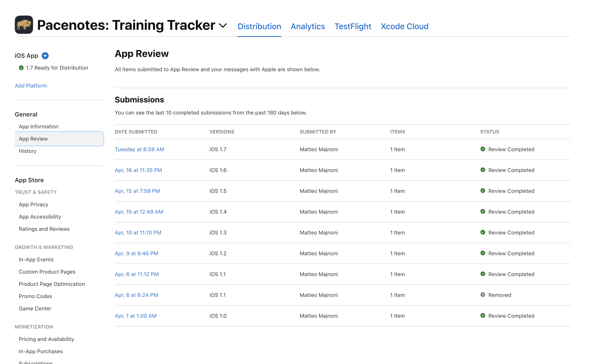Open submission Apr, 6 at 11:12 PM
The image size is (598, 364).
coord(137,274)
